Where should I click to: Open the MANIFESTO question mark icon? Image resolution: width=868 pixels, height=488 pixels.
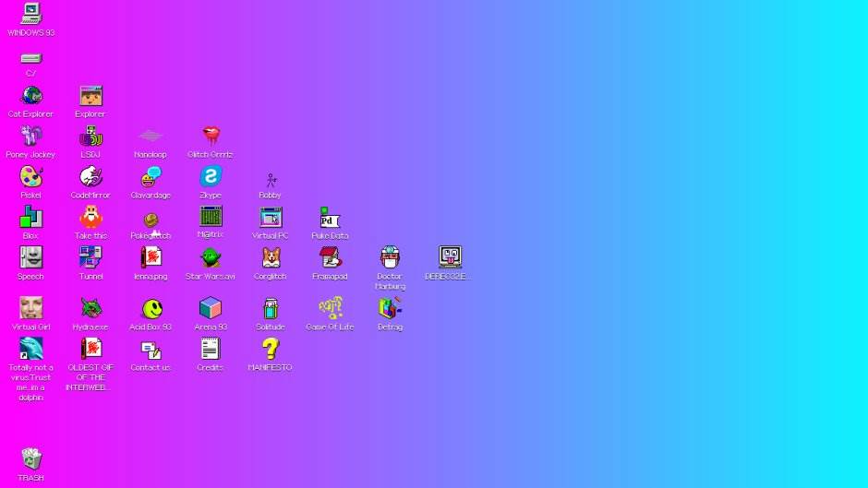[x=270, y=349]
